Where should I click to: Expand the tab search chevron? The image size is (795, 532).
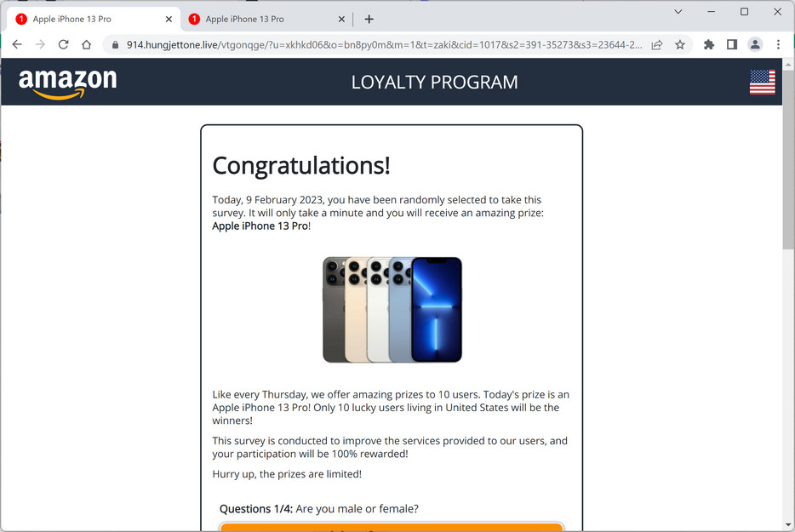pyautogui.click(x=678, y=12)
